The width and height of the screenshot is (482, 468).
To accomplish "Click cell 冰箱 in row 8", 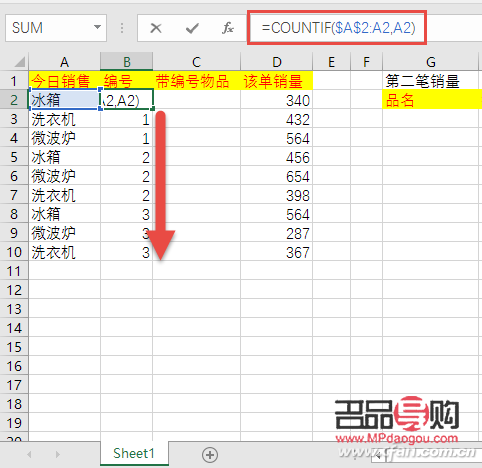I will 65,214.
